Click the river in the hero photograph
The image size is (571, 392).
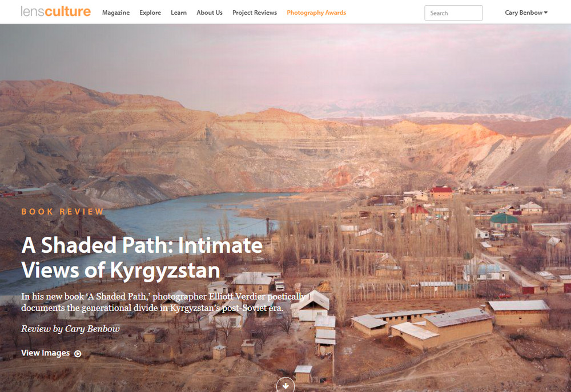pos(190,215)
